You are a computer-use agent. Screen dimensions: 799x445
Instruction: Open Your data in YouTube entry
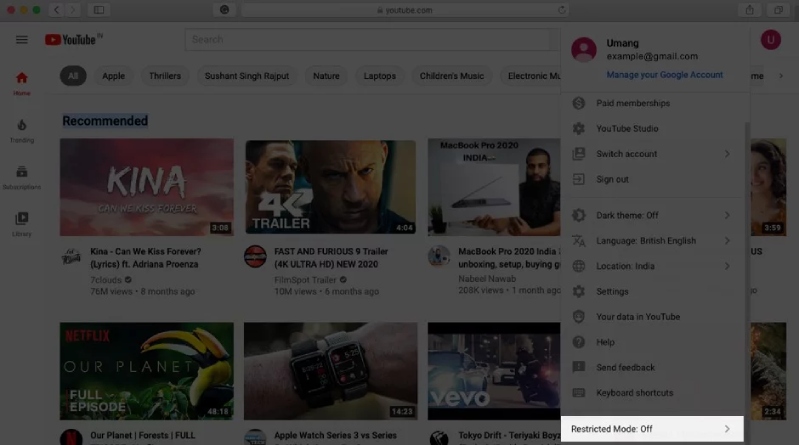click(652, 317)
